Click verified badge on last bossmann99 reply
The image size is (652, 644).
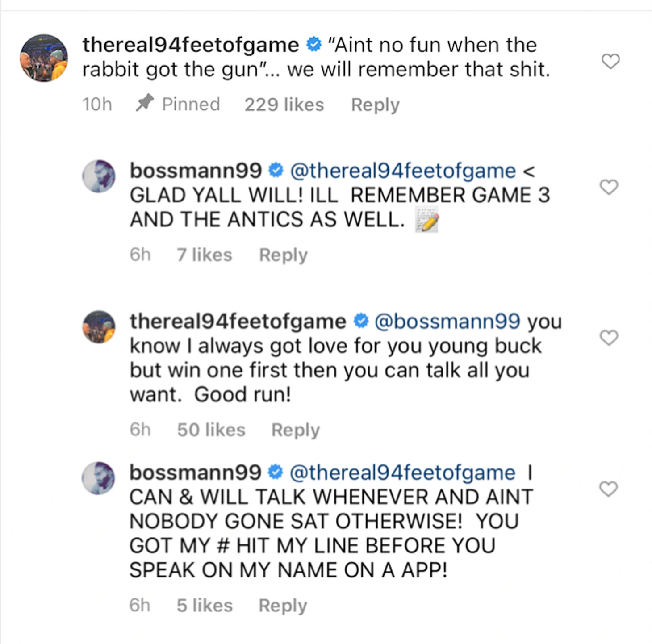pyautogui.click(x=276, y=472)
